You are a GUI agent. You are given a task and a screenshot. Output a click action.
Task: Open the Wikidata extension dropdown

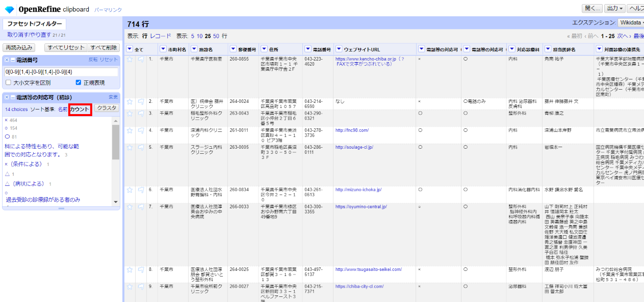630,22
